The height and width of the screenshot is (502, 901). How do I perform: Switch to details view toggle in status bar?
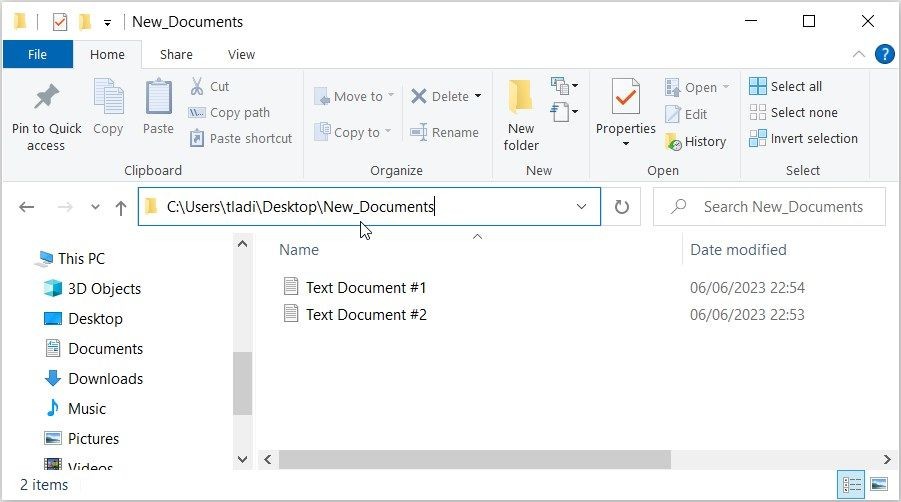[x=851, y=485]
